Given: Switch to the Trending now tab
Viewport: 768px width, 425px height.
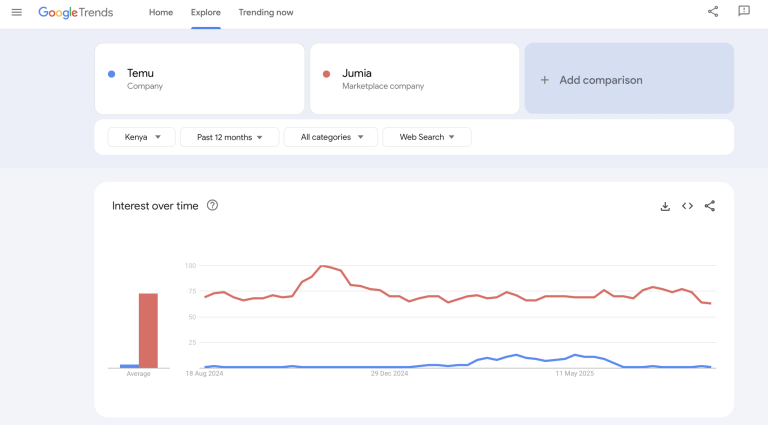Looking at the screenshot, I should (x=266, y=12).
